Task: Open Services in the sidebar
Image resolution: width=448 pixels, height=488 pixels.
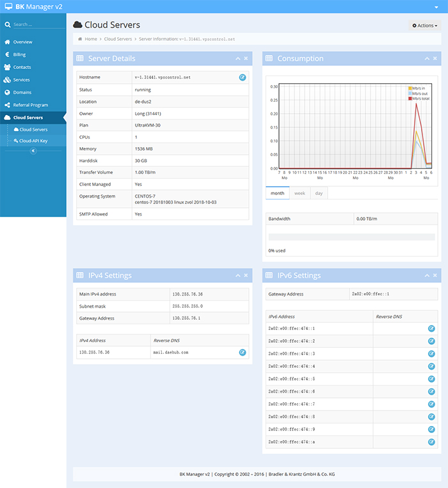Action: pos(33,80)
